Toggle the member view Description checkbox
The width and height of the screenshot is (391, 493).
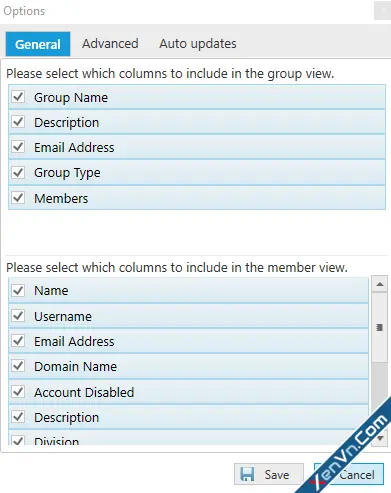tap(18, 417)
